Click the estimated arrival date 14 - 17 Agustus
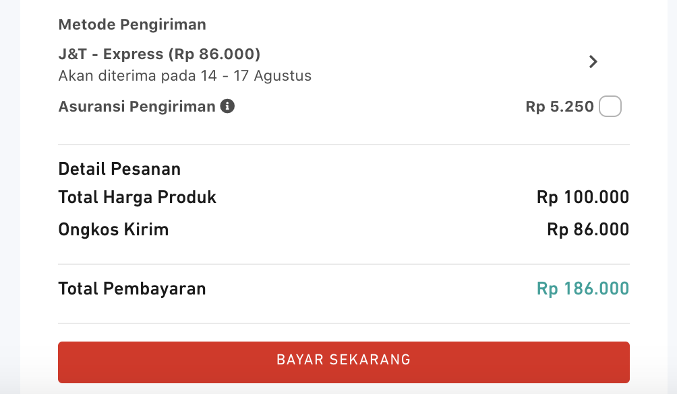This screenshot has height=395, width=677. pyautogui.click(x=256, y=76)
